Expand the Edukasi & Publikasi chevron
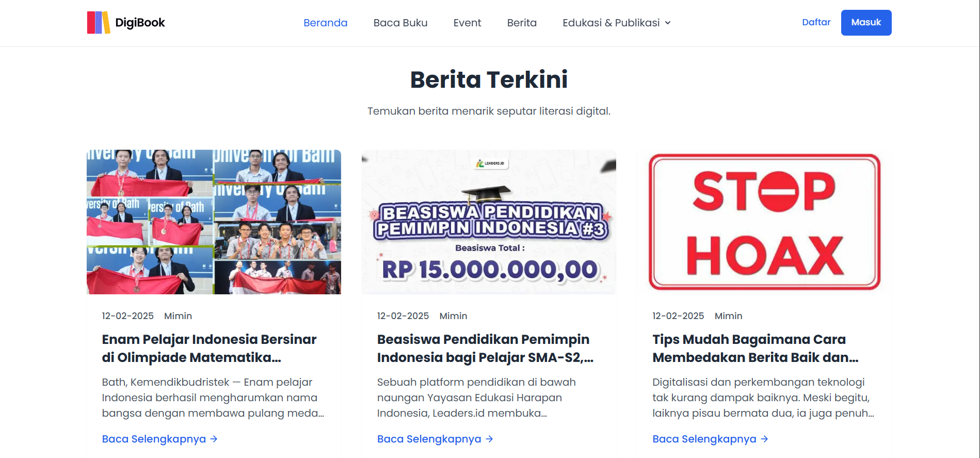The height and width of the screenshot is (458, 980). [x=668, y=23]
